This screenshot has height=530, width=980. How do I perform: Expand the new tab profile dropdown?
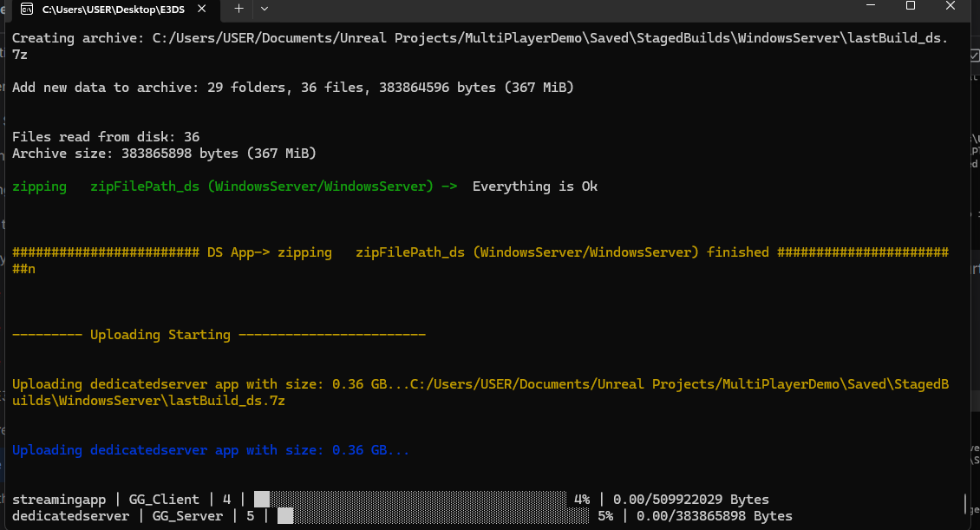[265, 9]
